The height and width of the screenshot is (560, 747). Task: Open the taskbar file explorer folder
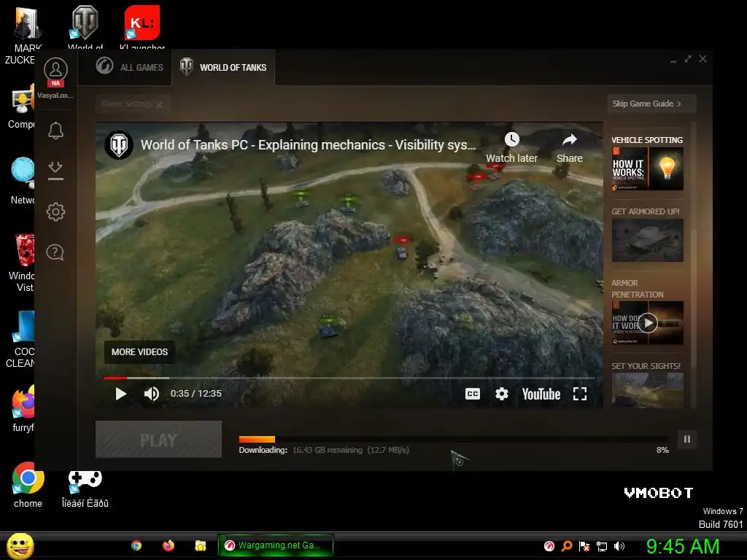[200, 545]
